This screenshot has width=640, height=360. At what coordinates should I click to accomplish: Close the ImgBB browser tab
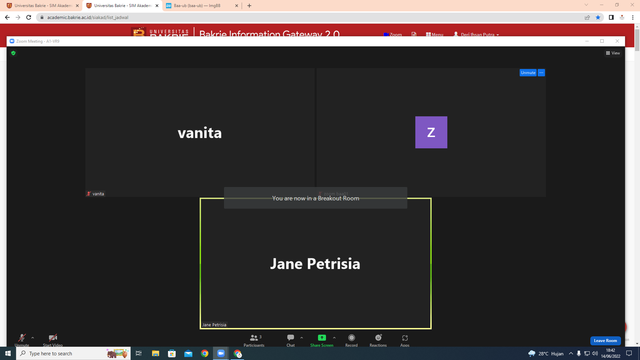coord(236,6)
